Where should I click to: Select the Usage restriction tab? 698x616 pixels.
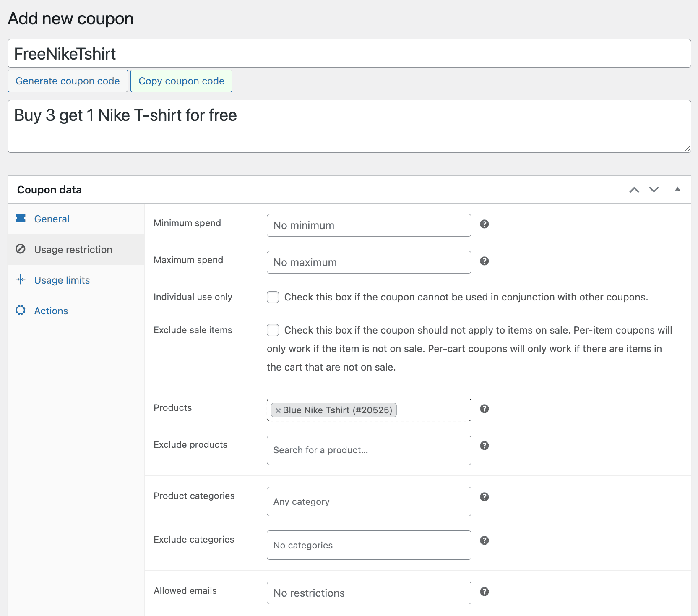click(76, 249)
